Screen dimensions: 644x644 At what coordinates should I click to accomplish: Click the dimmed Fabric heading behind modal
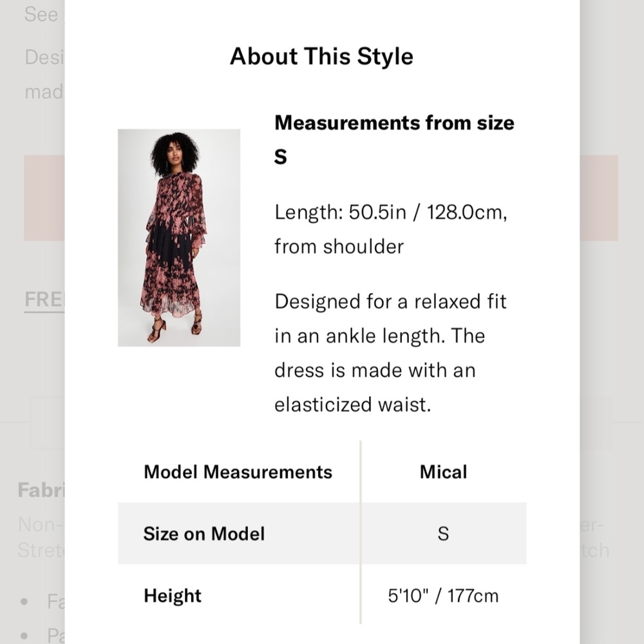pos(41,490)
